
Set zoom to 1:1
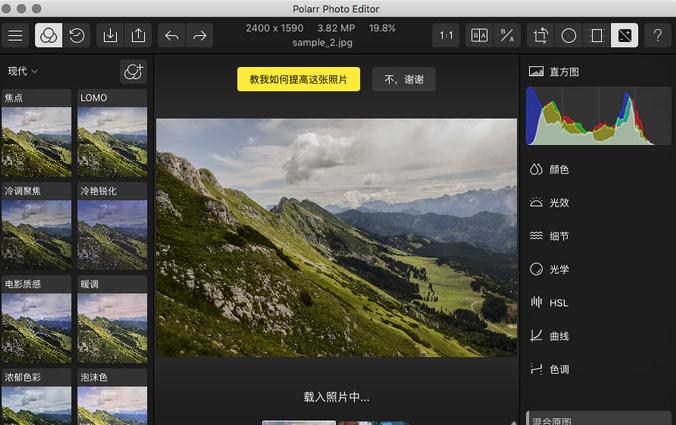[x=446, y=35]
